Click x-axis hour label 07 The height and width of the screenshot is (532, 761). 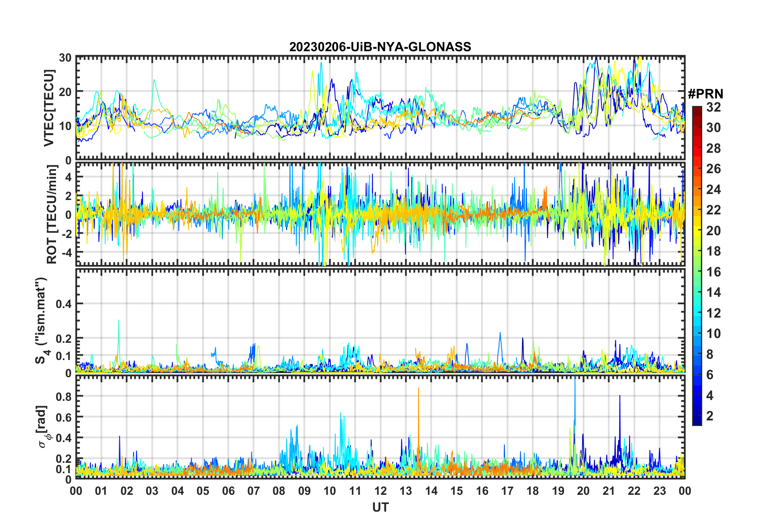(x=254, y=491)
